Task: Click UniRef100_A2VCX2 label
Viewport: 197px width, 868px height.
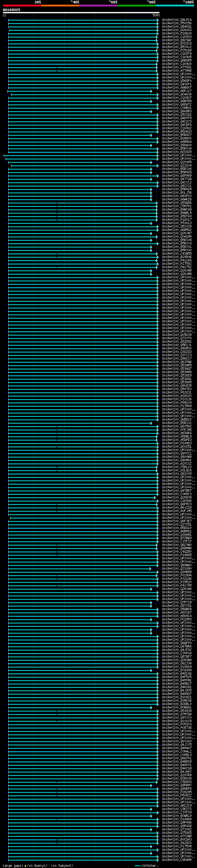Action: [176, 464]
